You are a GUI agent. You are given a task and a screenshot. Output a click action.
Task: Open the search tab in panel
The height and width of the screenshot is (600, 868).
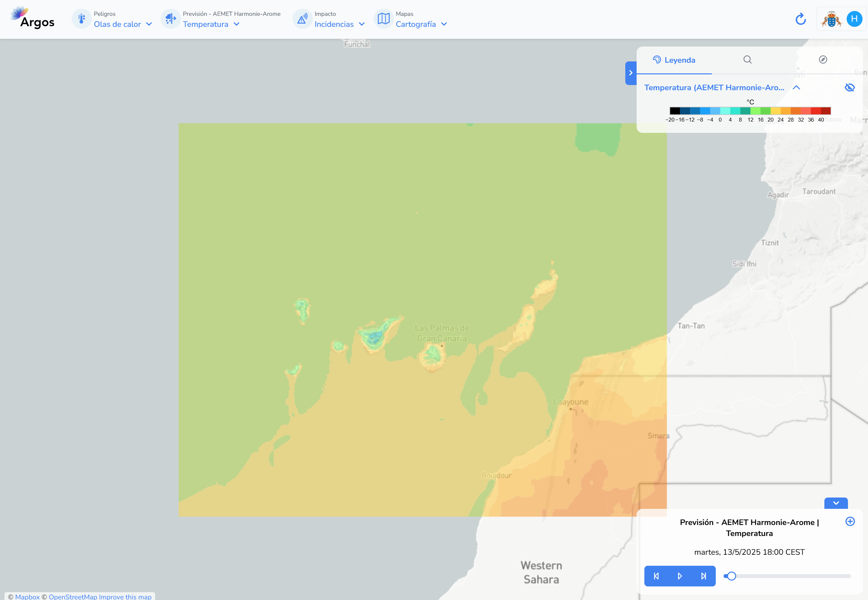pos(747,59)
